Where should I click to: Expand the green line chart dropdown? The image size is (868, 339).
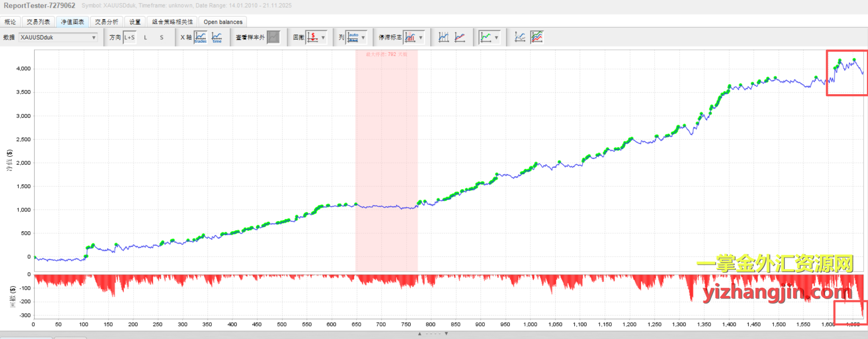click(x=496, y=37)
